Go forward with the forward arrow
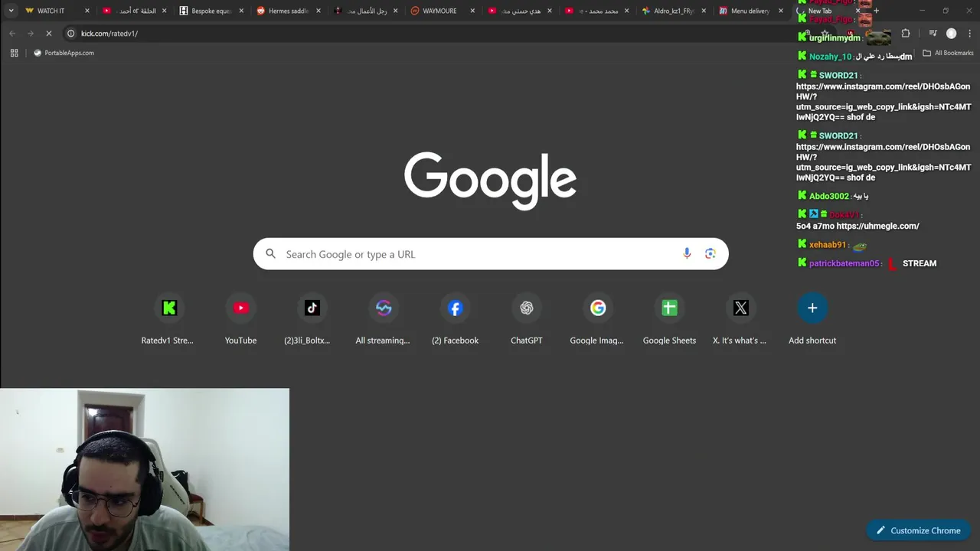The image size is (980, 551). 30,34
